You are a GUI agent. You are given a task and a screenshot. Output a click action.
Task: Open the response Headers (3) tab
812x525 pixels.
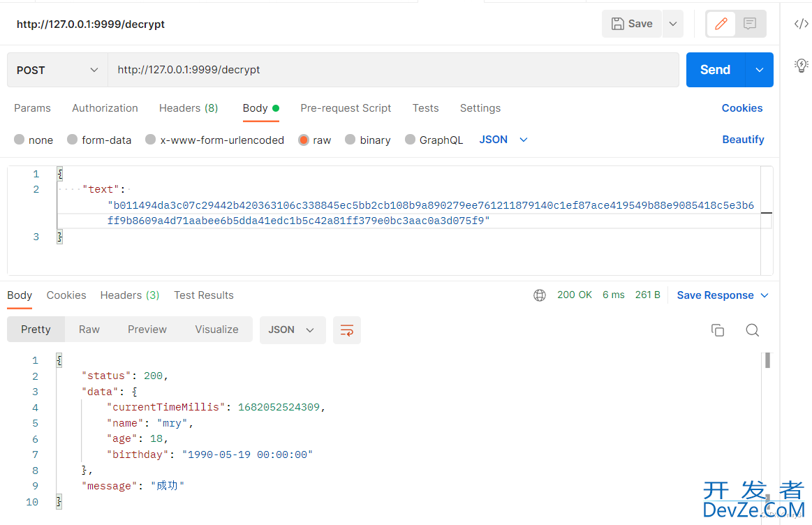coord(130,295)
